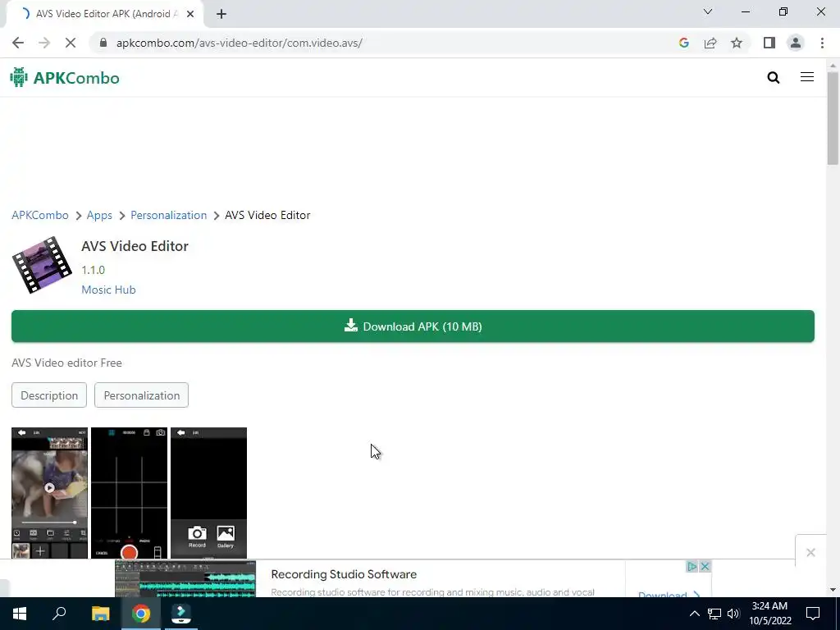840x630 pixels.
Task: Open the Apps breadcrumb link
Action: pyautogui.click(x=99, y=215)
